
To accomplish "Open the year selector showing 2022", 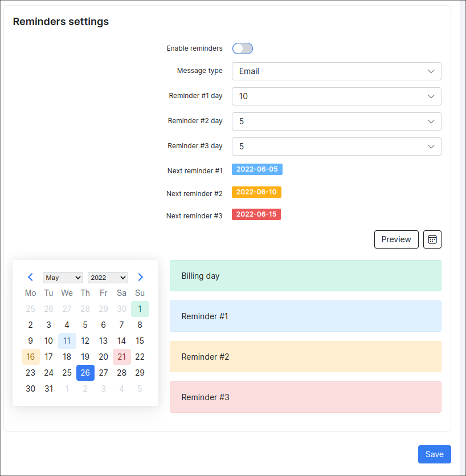I will tap(108, 278).
